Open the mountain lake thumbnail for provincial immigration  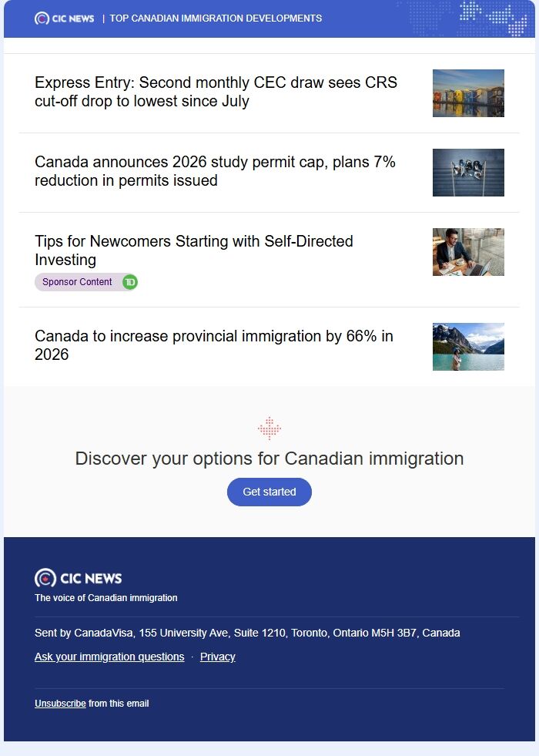467,346
